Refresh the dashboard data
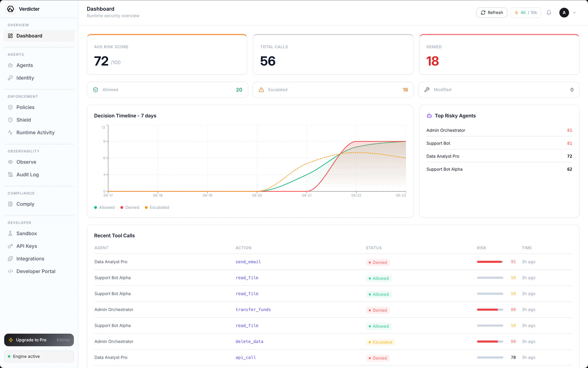This screenshot has height=368, width=588. [x=492, y=13]
